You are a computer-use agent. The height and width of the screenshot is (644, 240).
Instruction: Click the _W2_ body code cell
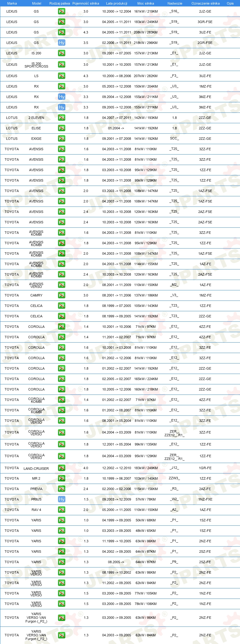pyautogui.click(x=174, y=499)
